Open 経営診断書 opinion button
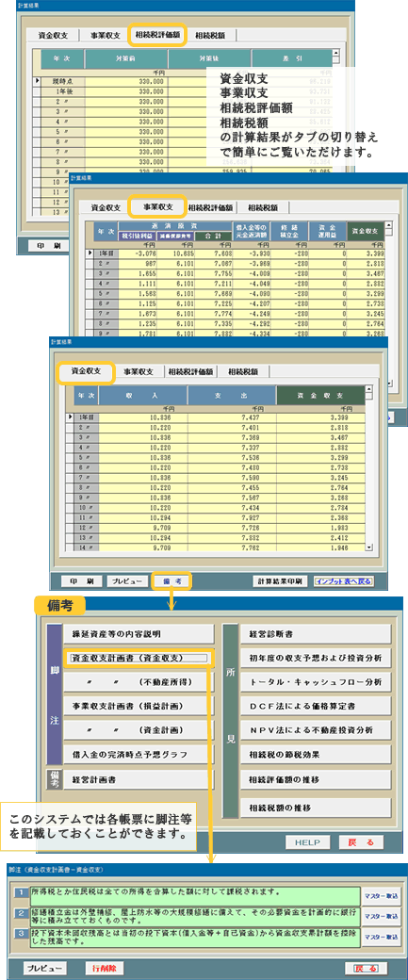Screen dimensions: 408x980 317,634
